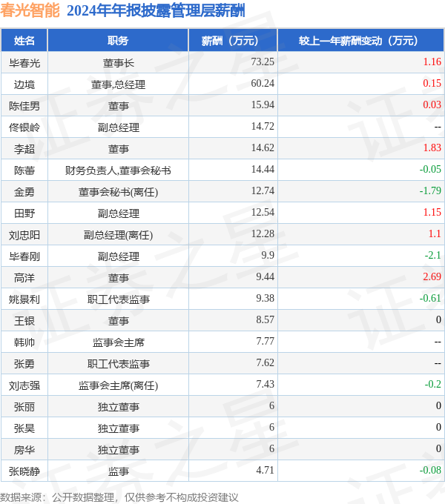Viewport: 445px width, 504px height.
Task: Click salary value 9.9
Action: coord(268,256)
